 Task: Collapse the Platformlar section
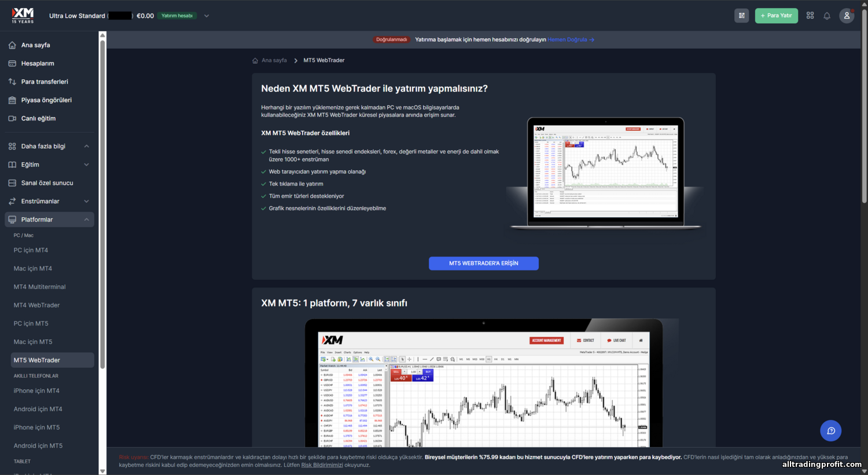pyautogui.click(x=87, y=220)
